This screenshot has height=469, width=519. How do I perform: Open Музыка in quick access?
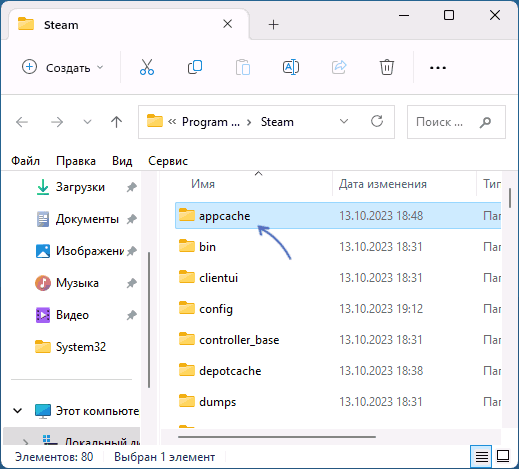(x=77, y=283)
